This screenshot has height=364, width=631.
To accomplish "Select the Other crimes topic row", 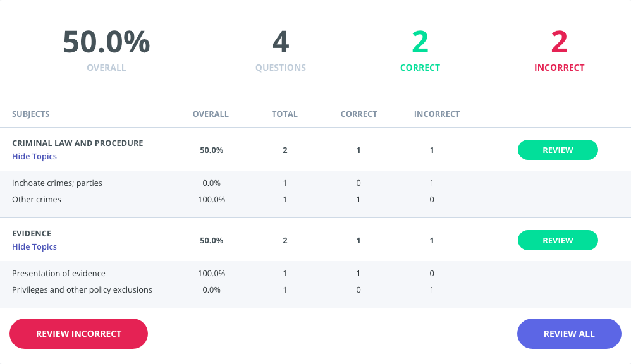I will point(38,200).
